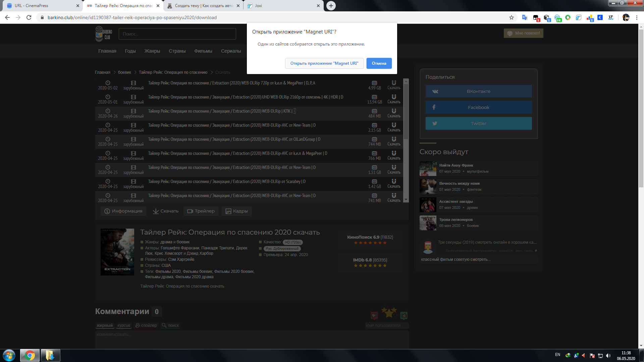Switch to Joxi tab
This screenshot has width=644, height=362.
click(x=283, y=6)
